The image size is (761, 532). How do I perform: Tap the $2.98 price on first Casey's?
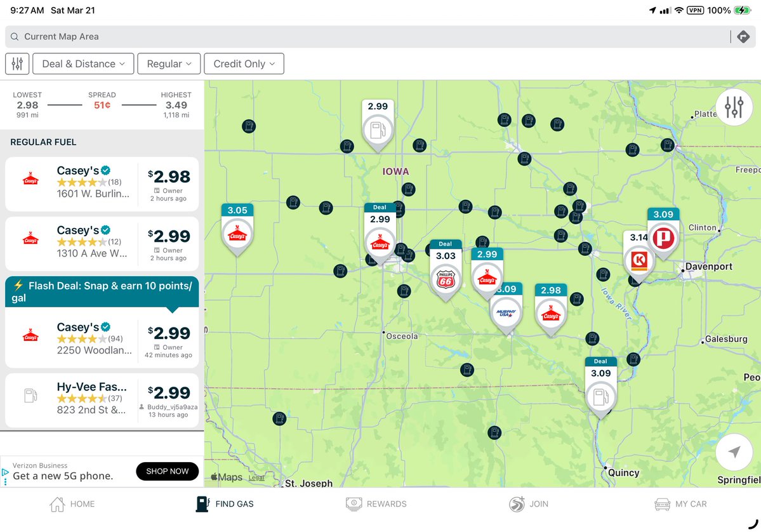coord(169,176)
